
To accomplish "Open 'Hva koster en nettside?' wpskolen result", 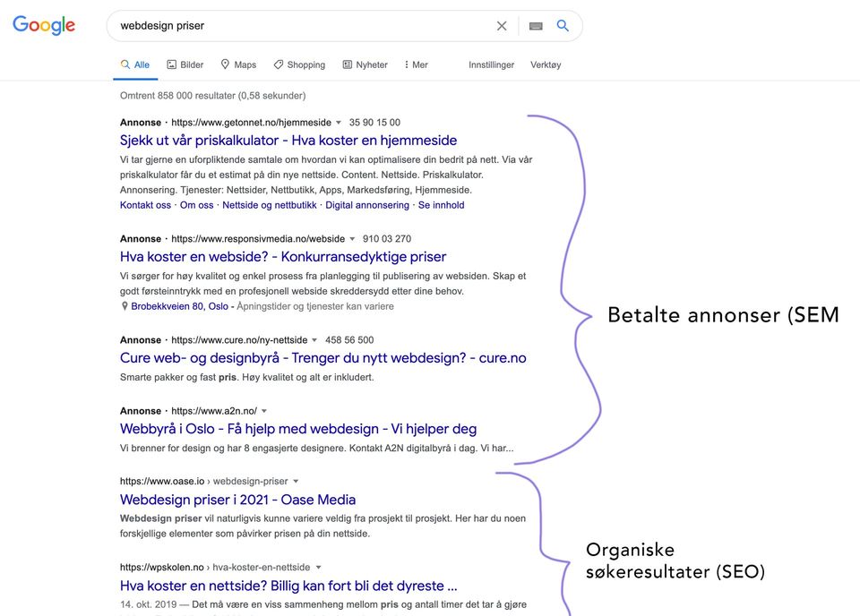I will [288, 586].
